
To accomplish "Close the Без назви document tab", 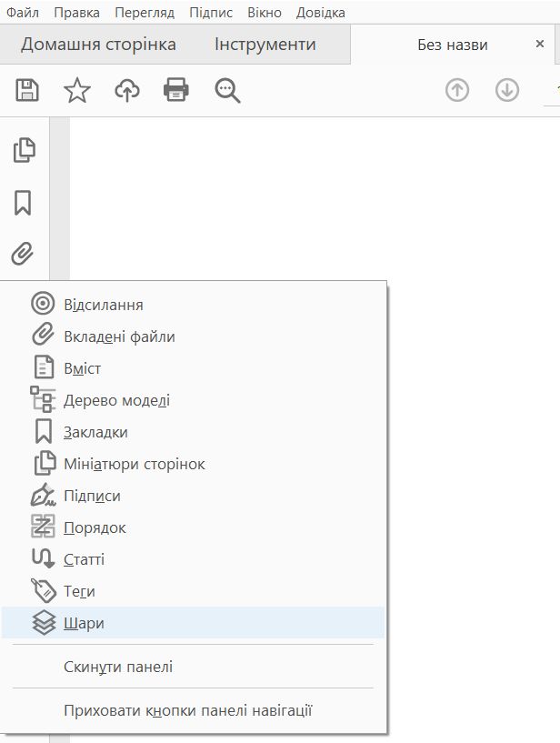I will tap(540, 45).
